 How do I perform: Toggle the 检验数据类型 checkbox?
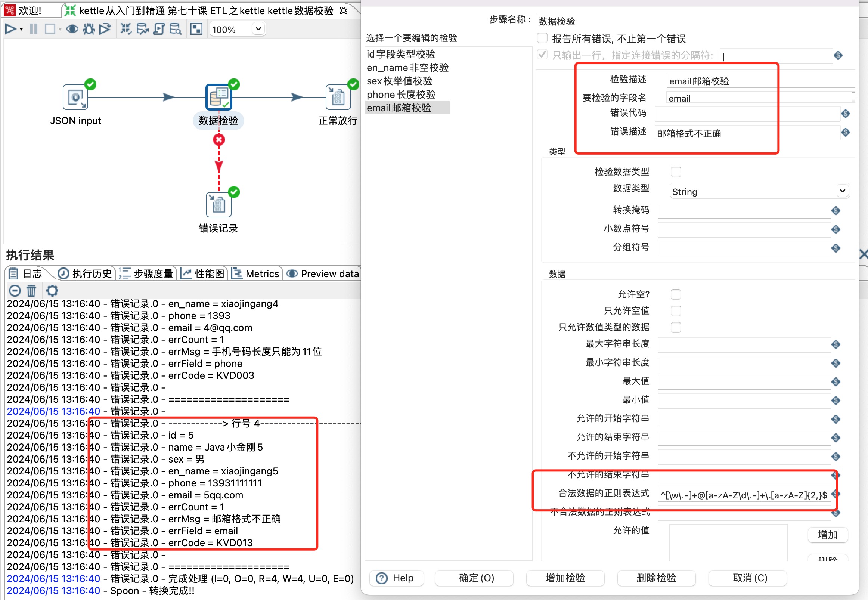[x=676, y=172]
